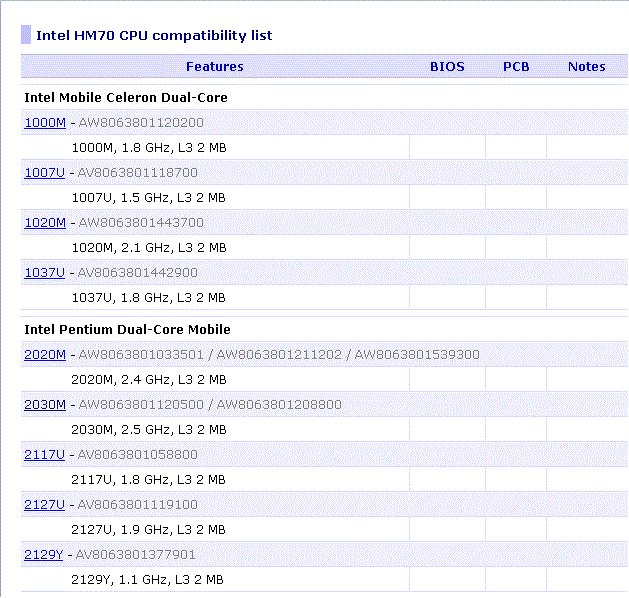Open the 2020M processor link
Image resolution: width=629 pixels, height=598 pixels.
click(45, 355)
